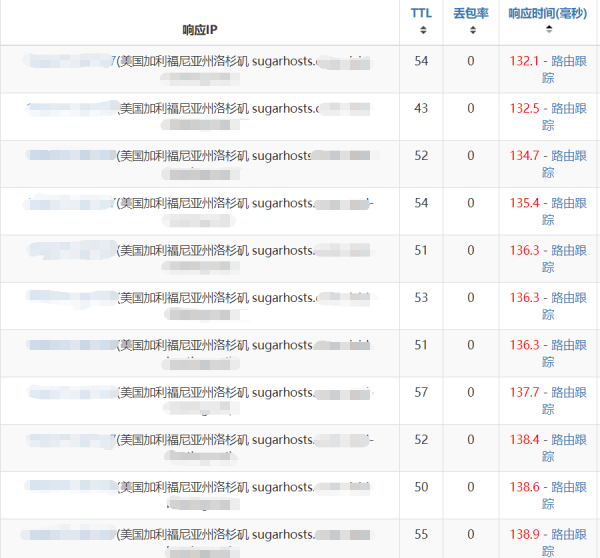Click the 响应时间(毫秒) header text
The width and height of the screenshot is (600, 558).
click(x=548, y=13)
